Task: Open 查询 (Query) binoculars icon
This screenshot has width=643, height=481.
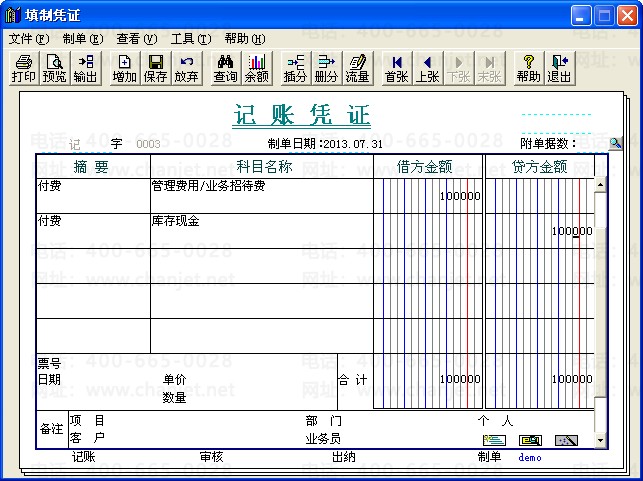Action: click(226, 68)
